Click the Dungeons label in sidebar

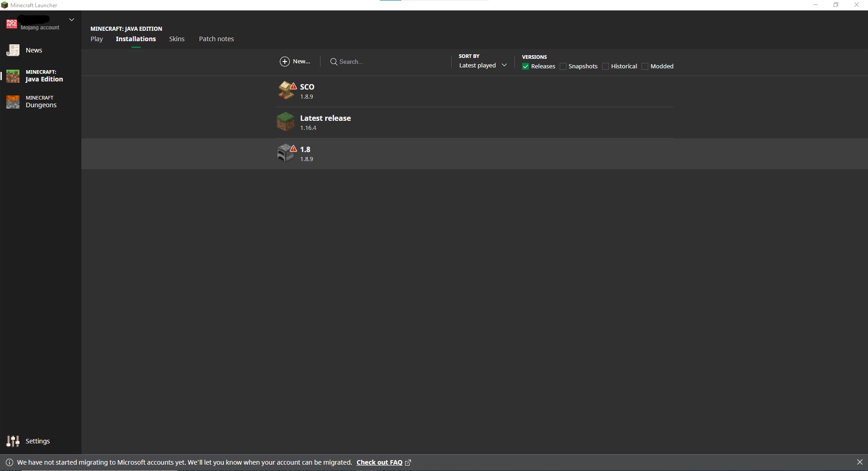tap(41, 105)
